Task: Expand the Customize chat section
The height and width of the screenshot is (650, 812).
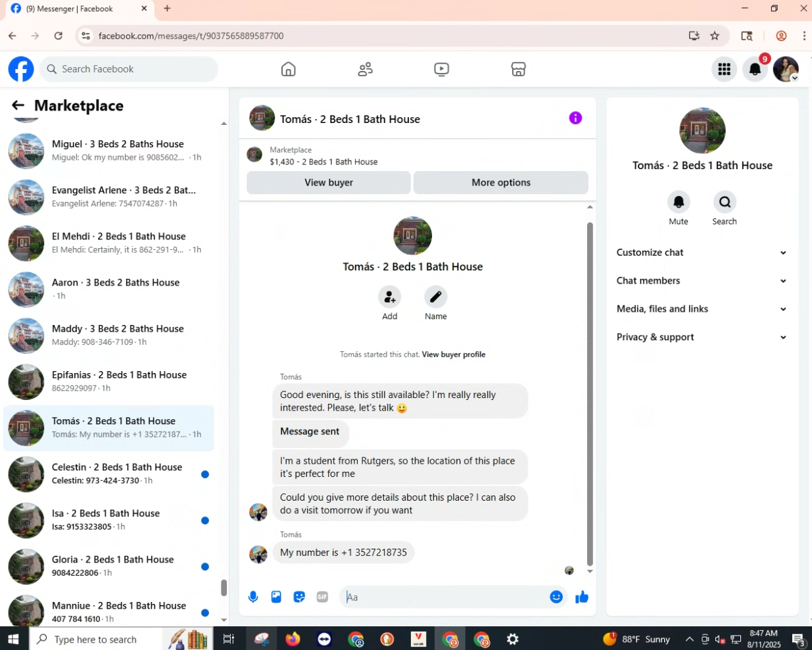Action: coord(702,253)
